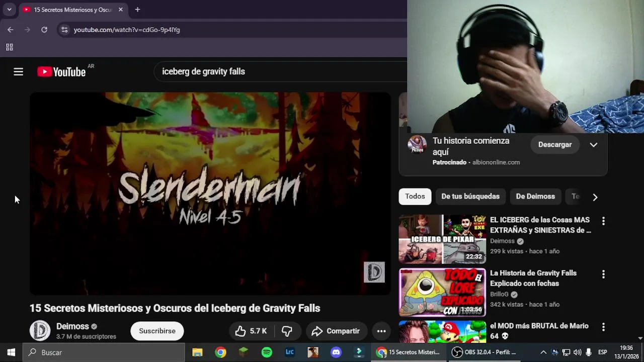Viewport: 644px width, 362px height.
Task: Open Minecraft grass block icon in taskbar
Action: click(x=244, y=352)
